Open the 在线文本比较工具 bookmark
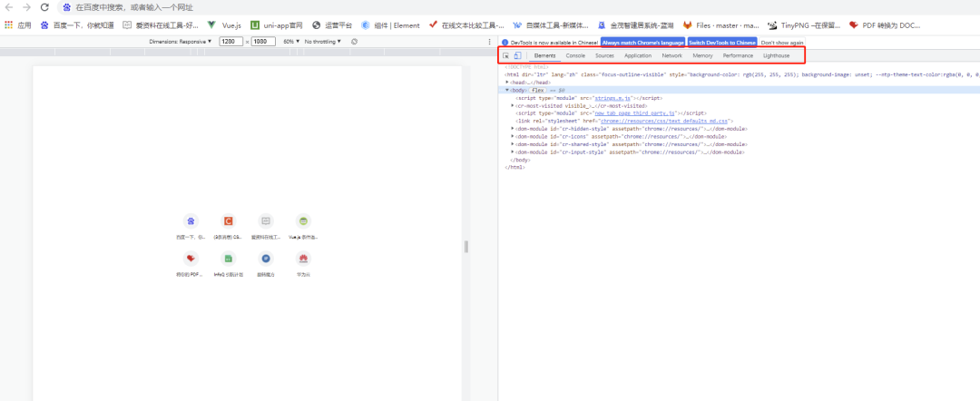980x401 pixels. click(x=467, y=25)
